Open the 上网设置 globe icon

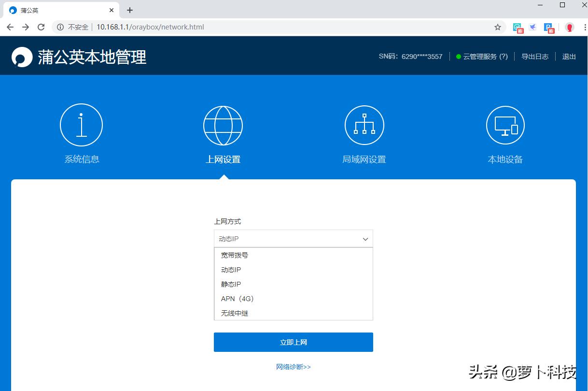pos(223,125)
